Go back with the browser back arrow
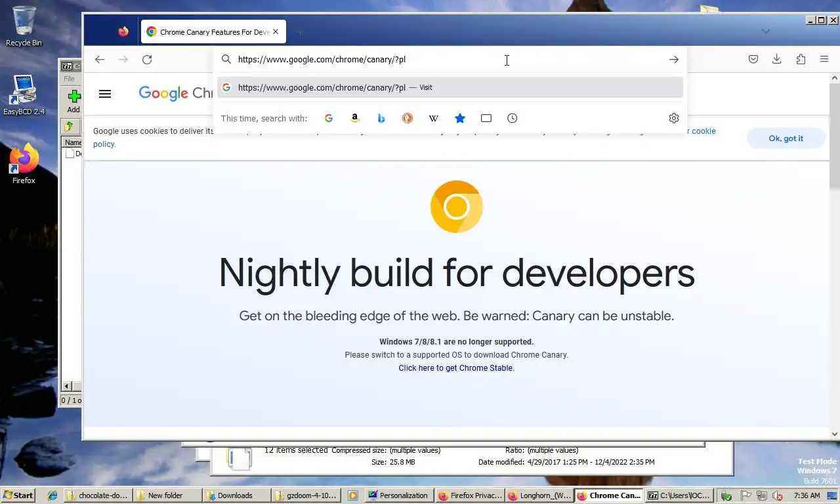Image resolution: width=840 pixels, height=504 pixels. click(x=100, y=60)
